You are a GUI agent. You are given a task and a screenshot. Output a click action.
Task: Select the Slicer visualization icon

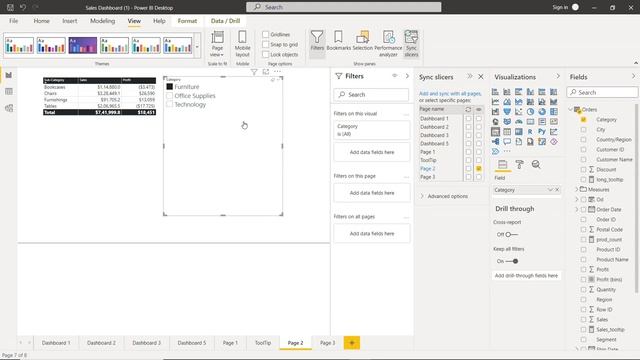[x=495, y=132]
